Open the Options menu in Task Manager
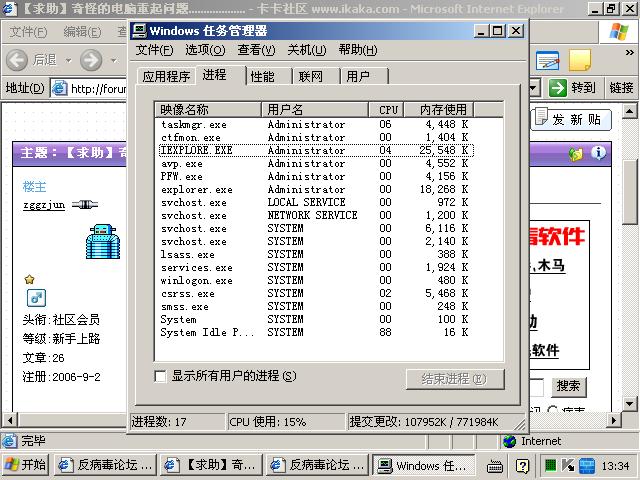The height and width of the screenshot is (480, 640). point(205,50)
